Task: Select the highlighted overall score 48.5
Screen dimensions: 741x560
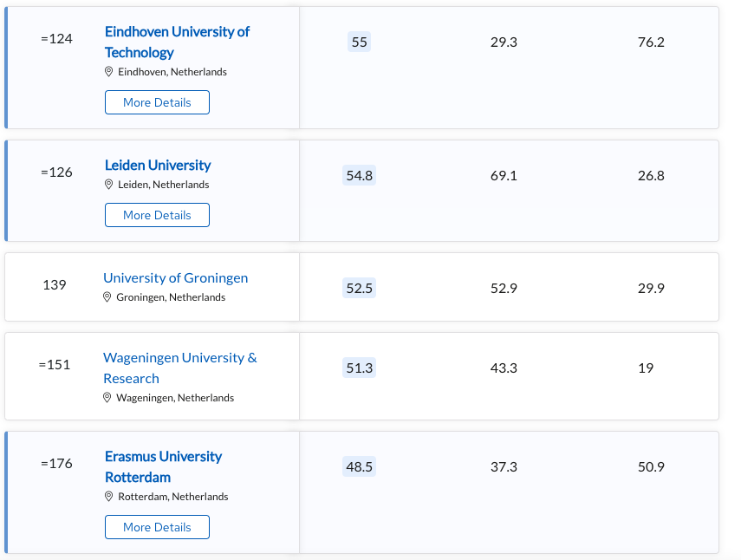Action: click(359, 466)
